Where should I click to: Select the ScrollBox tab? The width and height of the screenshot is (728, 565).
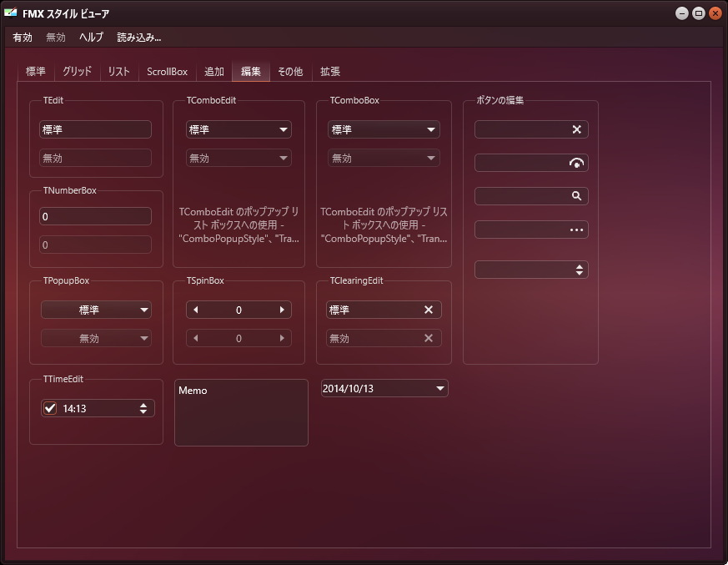[166, 72]
